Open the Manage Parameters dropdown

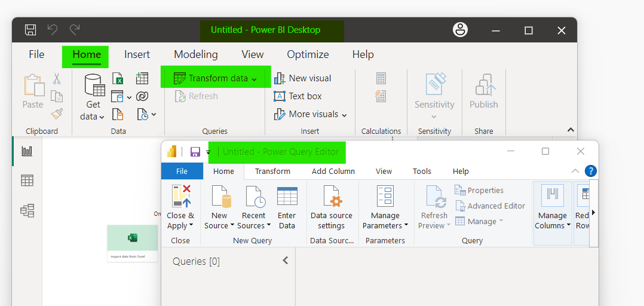pyautogui.click(x=406, y=225)
